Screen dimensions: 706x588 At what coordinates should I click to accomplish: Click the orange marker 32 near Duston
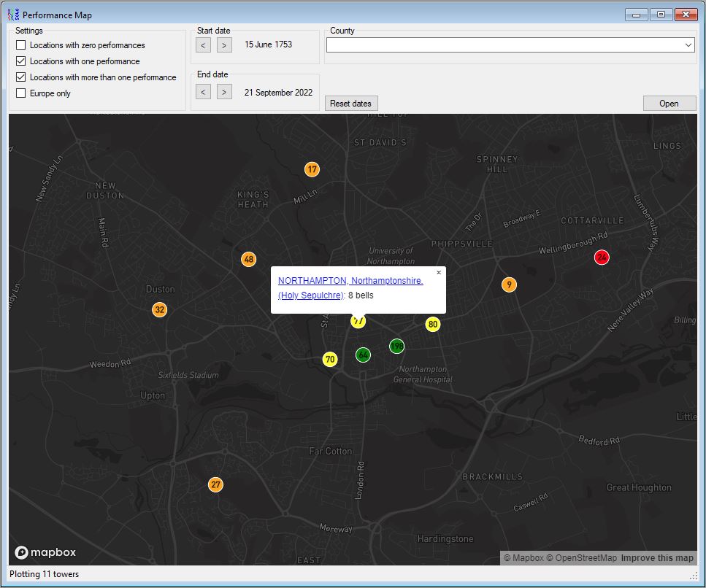[x=160, y=309]
